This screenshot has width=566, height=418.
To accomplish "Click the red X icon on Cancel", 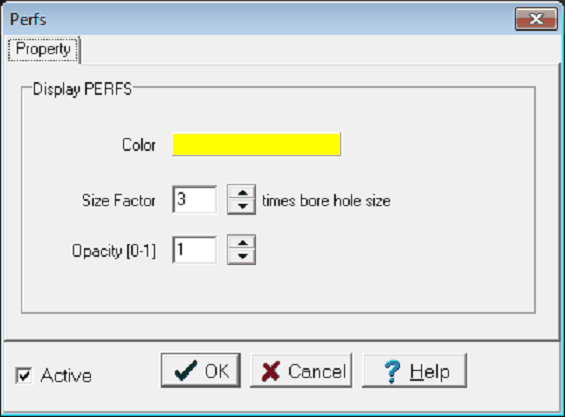I will click(x=271, y=371).
